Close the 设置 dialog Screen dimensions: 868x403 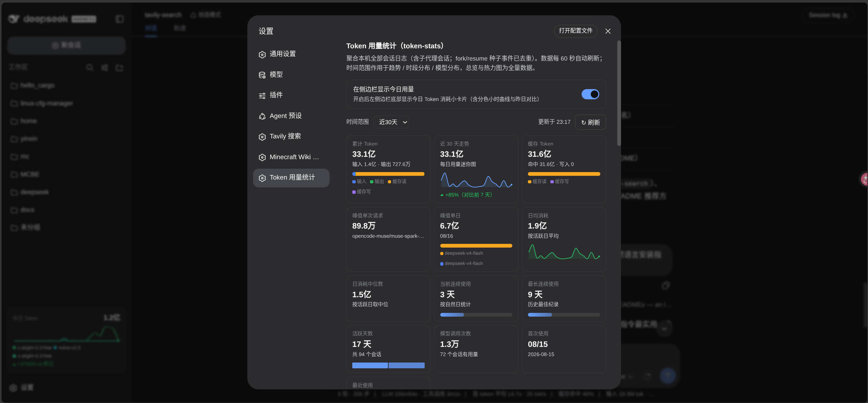[608, 31]
